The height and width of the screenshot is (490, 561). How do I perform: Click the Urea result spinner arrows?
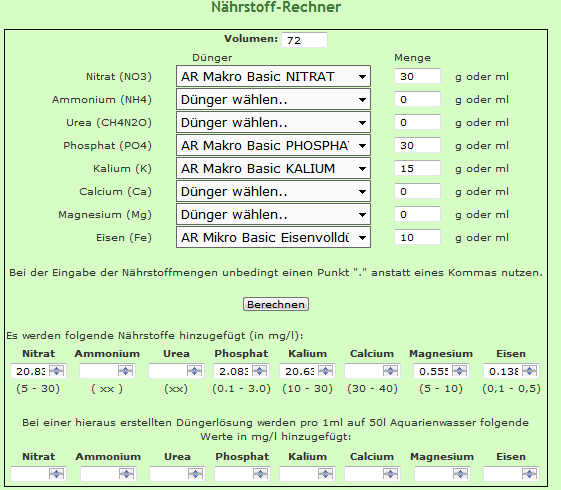pyautogui.click(x=194, y=371)
